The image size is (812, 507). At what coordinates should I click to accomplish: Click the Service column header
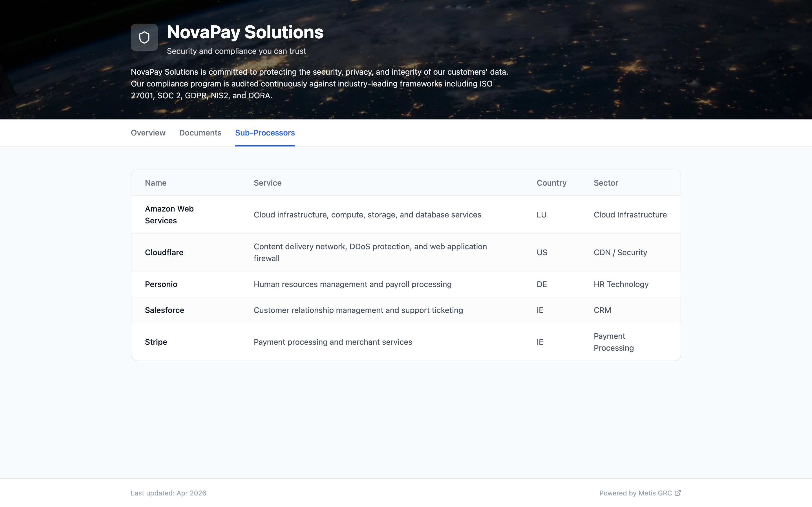coord(267,183)
